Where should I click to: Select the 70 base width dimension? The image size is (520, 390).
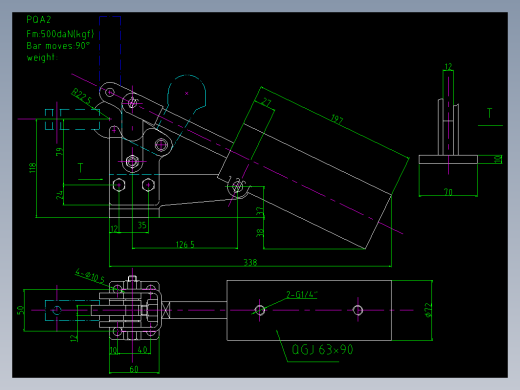448,192
